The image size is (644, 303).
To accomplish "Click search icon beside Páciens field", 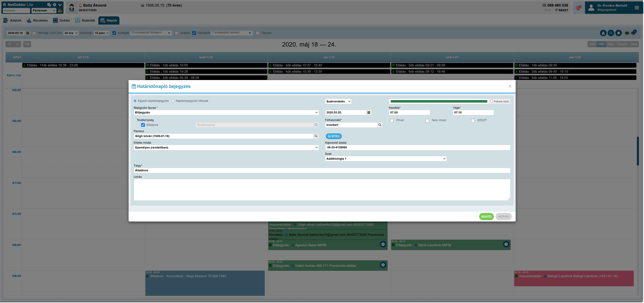I will (x=316, y=136).
